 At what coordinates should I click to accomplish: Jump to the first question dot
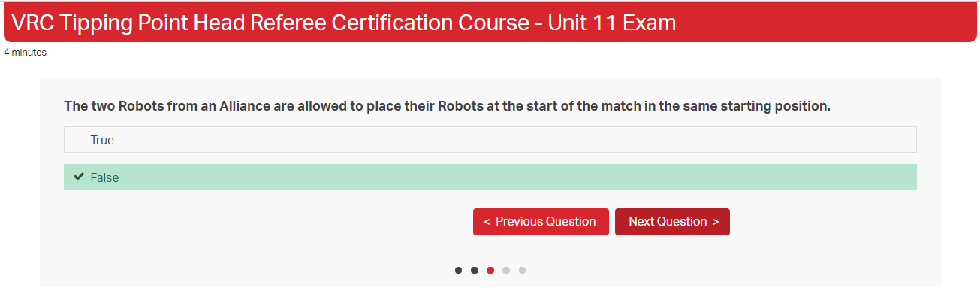(x=458, y=271)
